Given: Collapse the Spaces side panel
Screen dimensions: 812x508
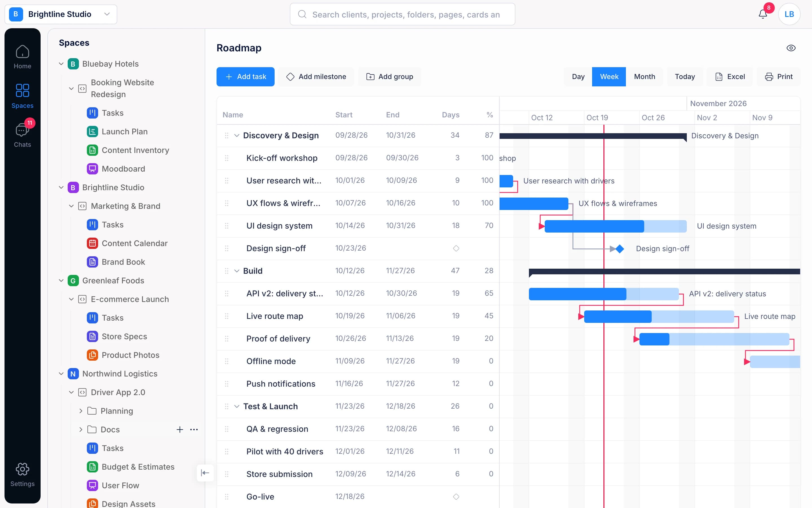Looking at the screenshot, I should point(205,473).
